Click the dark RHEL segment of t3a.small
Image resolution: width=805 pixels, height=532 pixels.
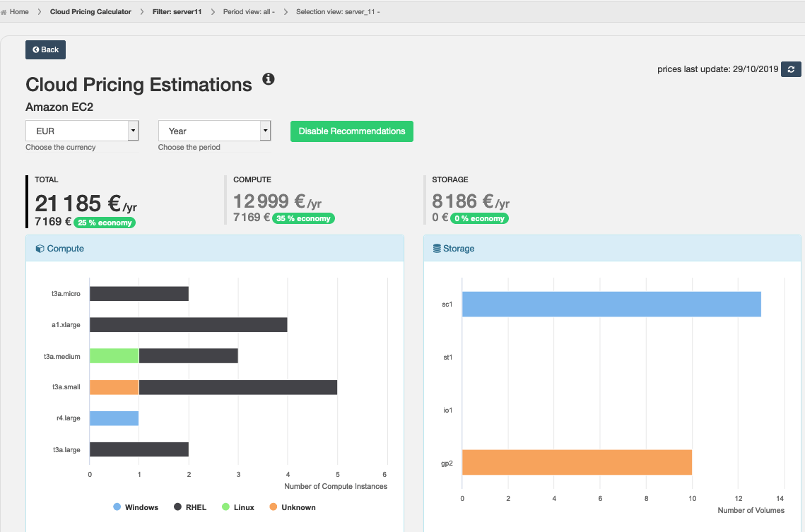point(238,387)
